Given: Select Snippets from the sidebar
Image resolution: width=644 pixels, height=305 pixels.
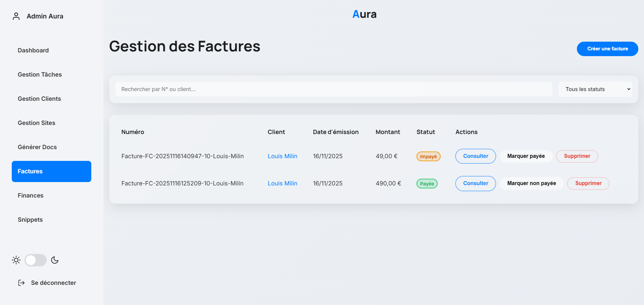Looking at the screenshot, I should [30, 220].
